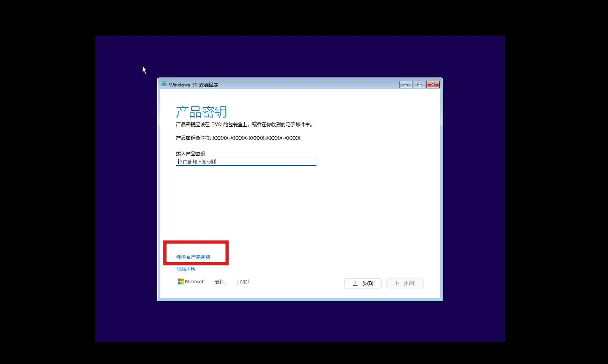This screenshot has height=364, width=608.
Task: Click the Windows 11 setup title bar icon
Action: point(164,84)
